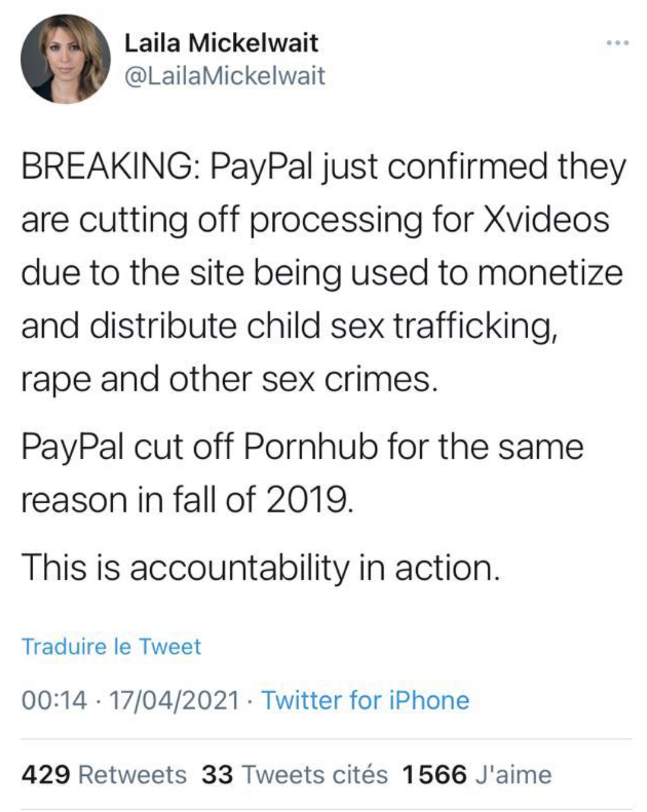Click the paragraph starting with BREAKING
Image resolution: width=647 pixels, height=812 pixels.
tap(322, 272)
